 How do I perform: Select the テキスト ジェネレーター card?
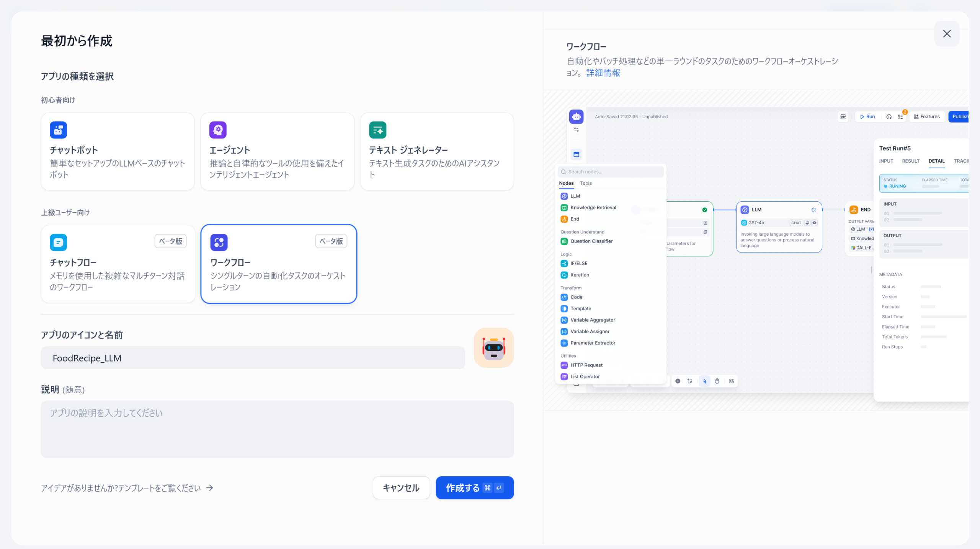[437, 152]
